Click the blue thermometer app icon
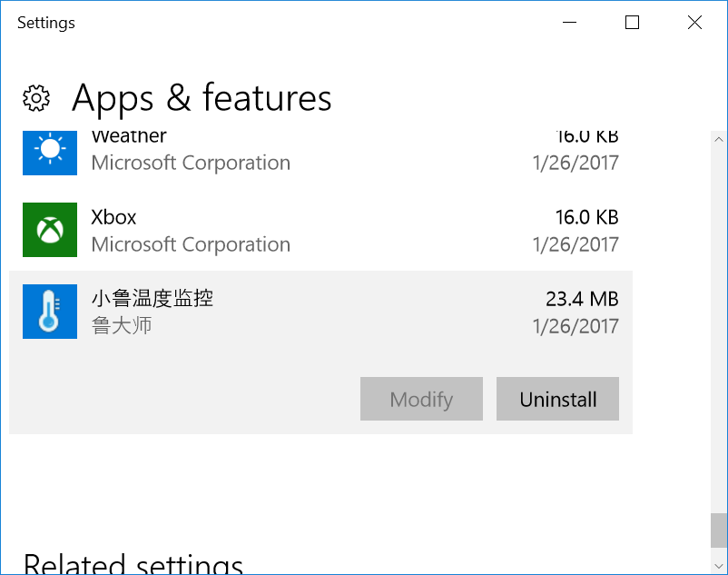 [50, 312]
